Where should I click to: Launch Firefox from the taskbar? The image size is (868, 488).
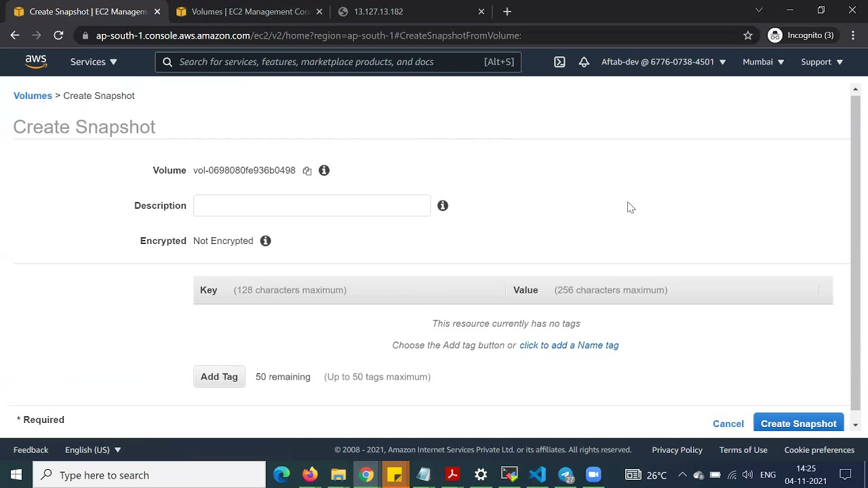(x=310, y=475)
